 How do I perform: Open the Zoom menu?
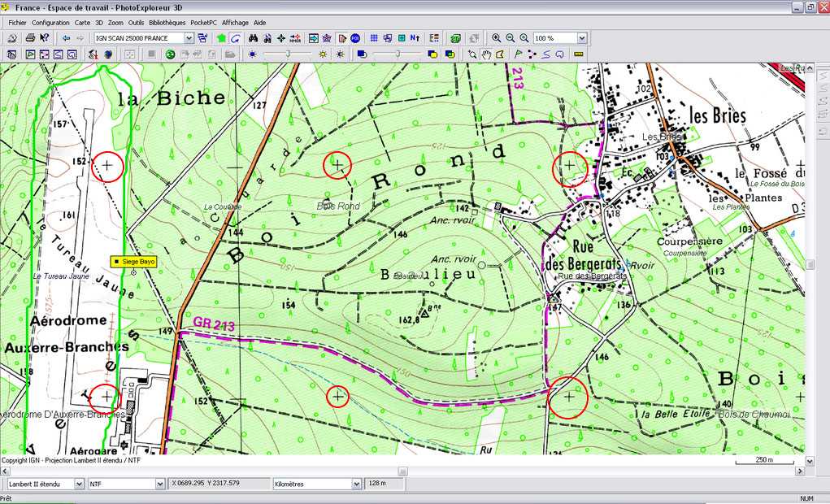(115, 23)
